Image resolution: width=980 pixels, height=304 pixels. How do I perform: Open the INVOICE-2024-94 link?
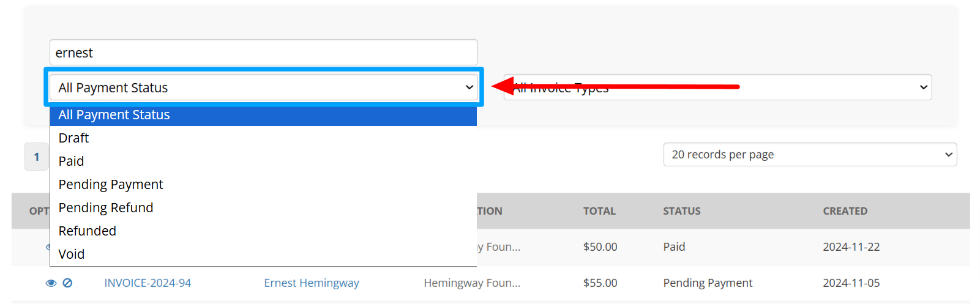[x=148, y=283]
